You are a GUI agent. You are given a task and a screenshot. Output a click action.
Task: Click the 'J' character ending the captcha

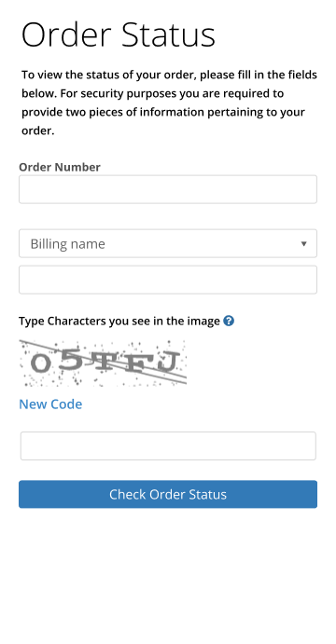click(x=166, y=363)
